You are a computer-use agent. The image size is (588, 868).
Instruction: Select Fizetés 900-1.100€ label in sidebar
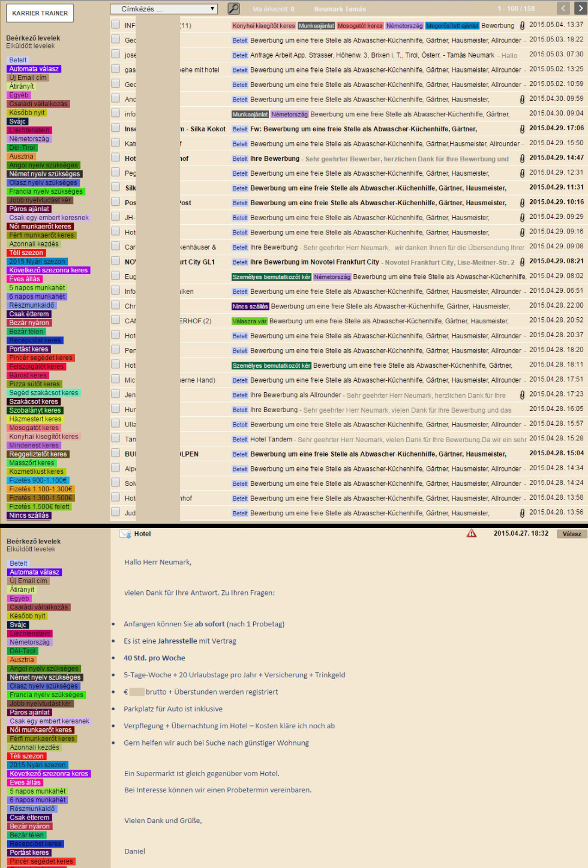pos(38,480)
